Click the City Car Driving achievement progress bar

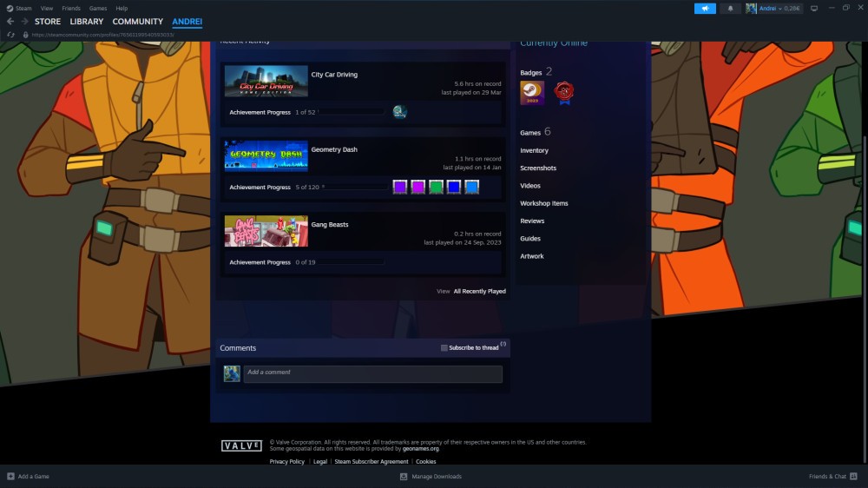(351, 112)
